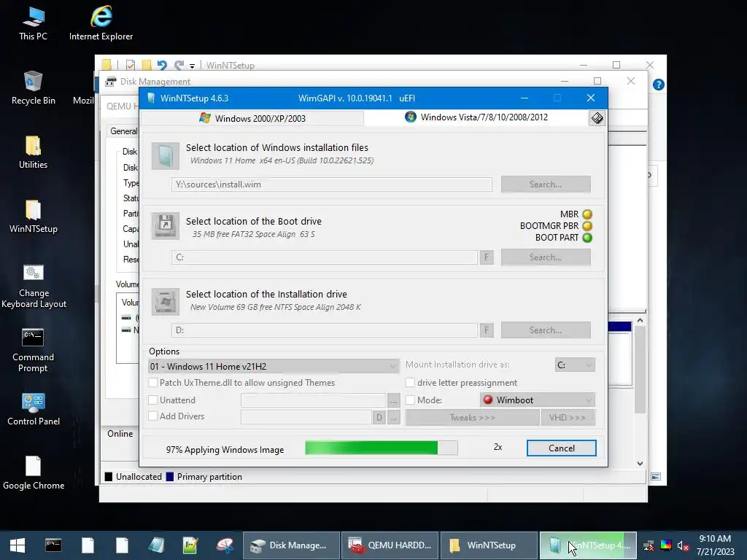
Task: Open the quick access toolbar dropdown arrow
Action: click(x=192, y=66)
